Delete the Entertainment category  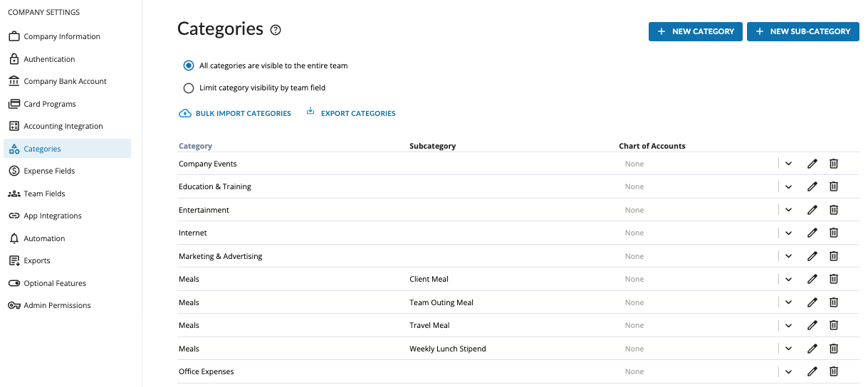[834, 210]
